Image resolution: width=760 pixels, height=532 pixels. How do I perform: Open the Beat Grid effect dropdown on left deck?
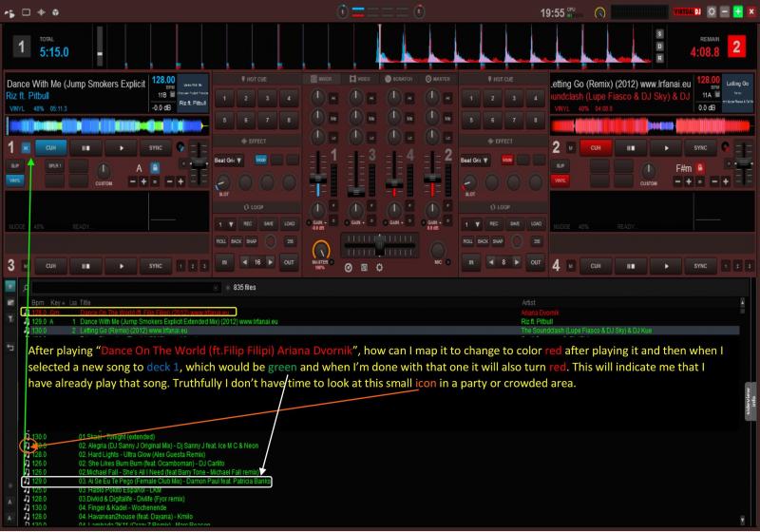click(x=226, y=161)
